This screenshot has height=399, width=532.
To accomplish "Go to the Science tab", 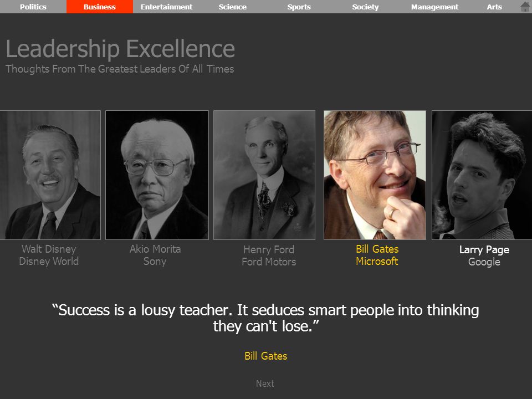I will coord(232,7).
